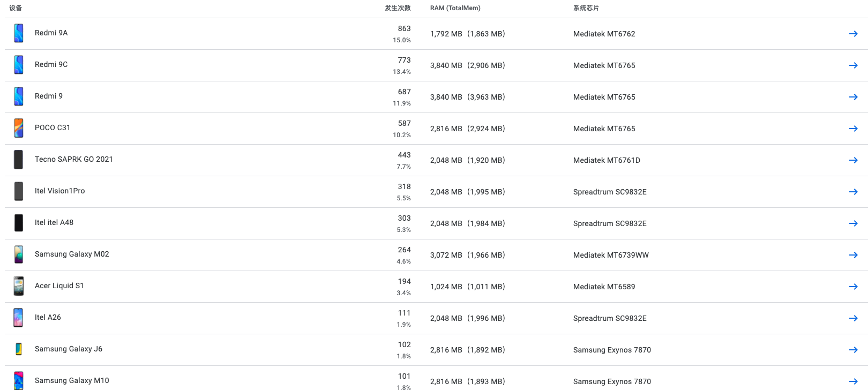Screen dimensions: 868x390
Task: Click the Redmi 9A device thumbnail icon
Action: (x=19, y=33)
